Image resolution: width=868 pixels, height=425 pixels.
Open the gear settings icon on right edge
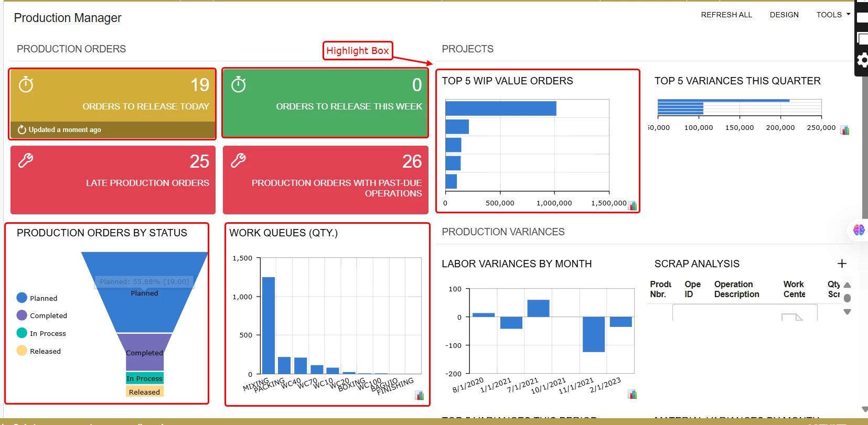pos(862,61)
